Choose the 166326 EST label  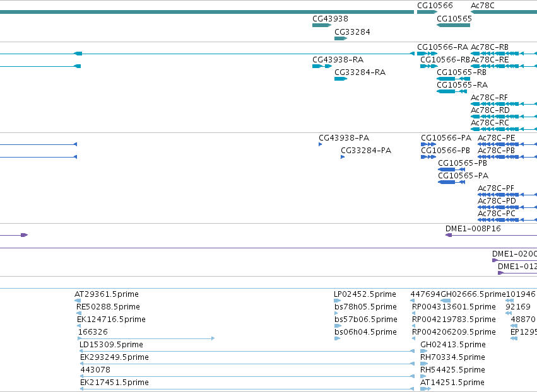click(93, 333)
